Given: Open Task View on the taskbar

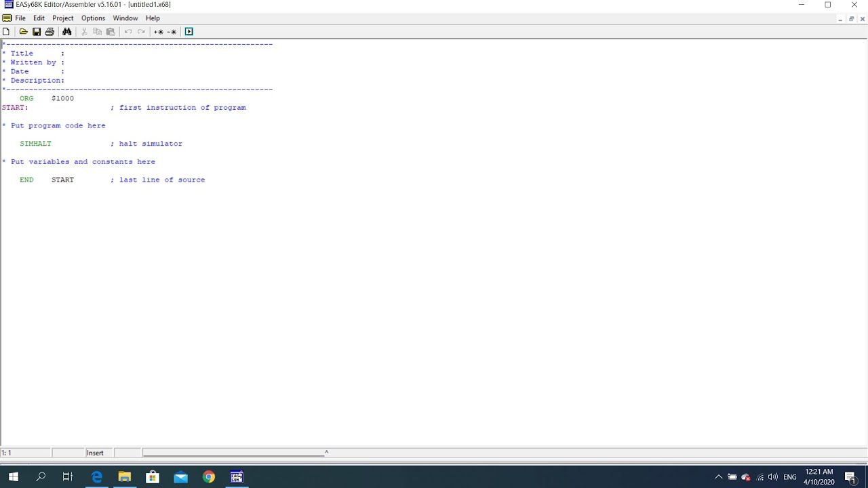Looking at the screenshot, I should 68,477.
